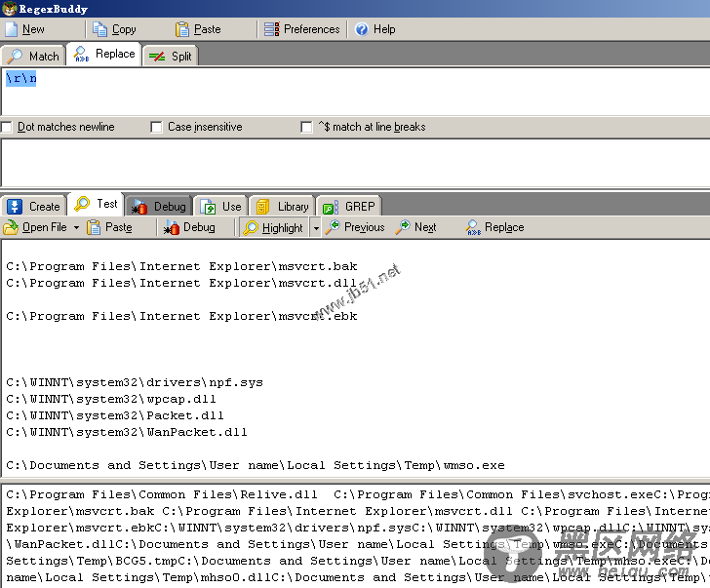This screenshot has width=710, height=588.
Task: Click the WanPacket.dll path line
Action: (127, 432)
